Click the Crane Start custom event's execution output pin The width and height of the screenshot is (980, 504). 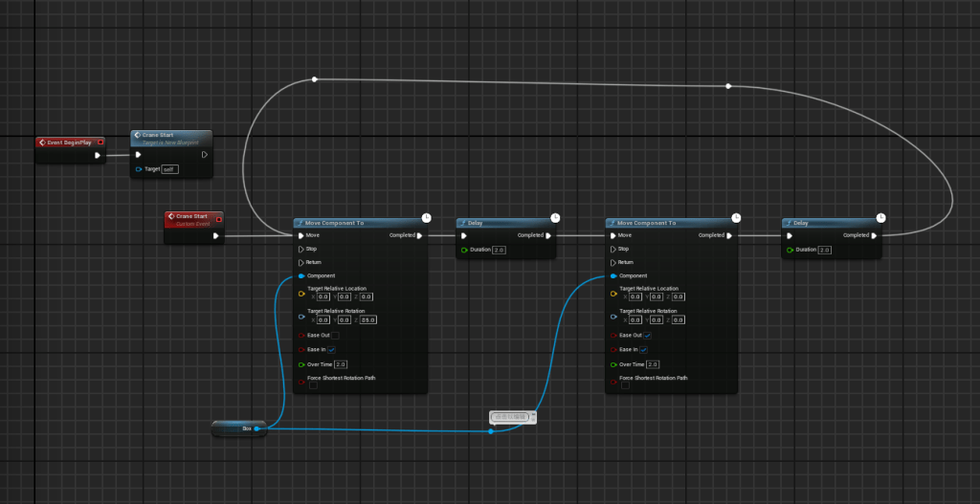pyautogui.click(x=216, y=235)
